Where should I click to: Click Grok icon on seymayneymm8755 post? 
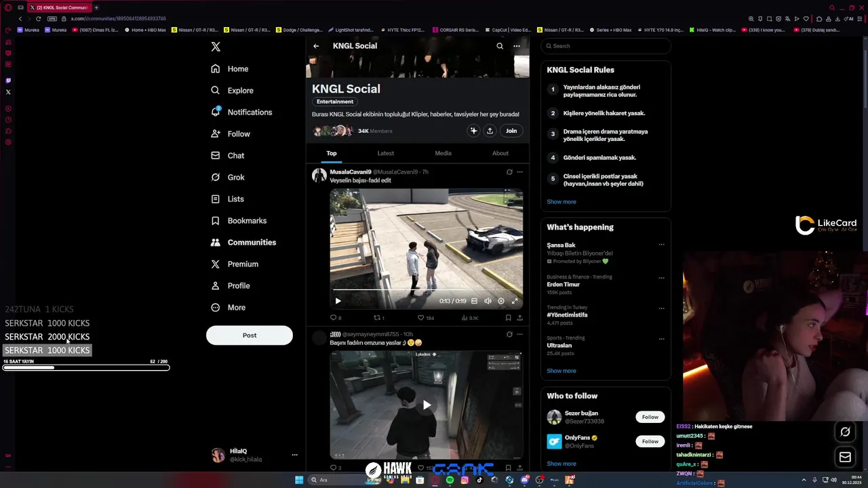coord(509,334)
